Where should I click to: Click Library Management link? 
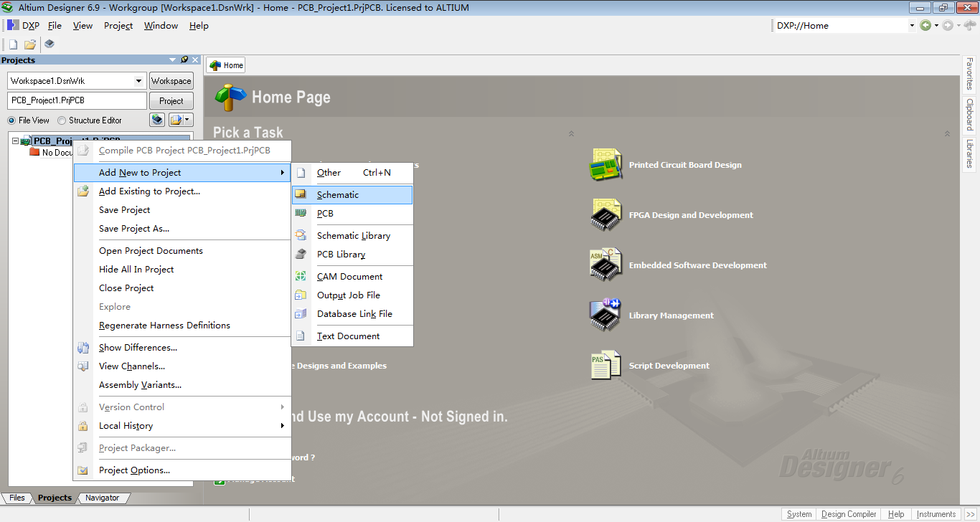672,315
